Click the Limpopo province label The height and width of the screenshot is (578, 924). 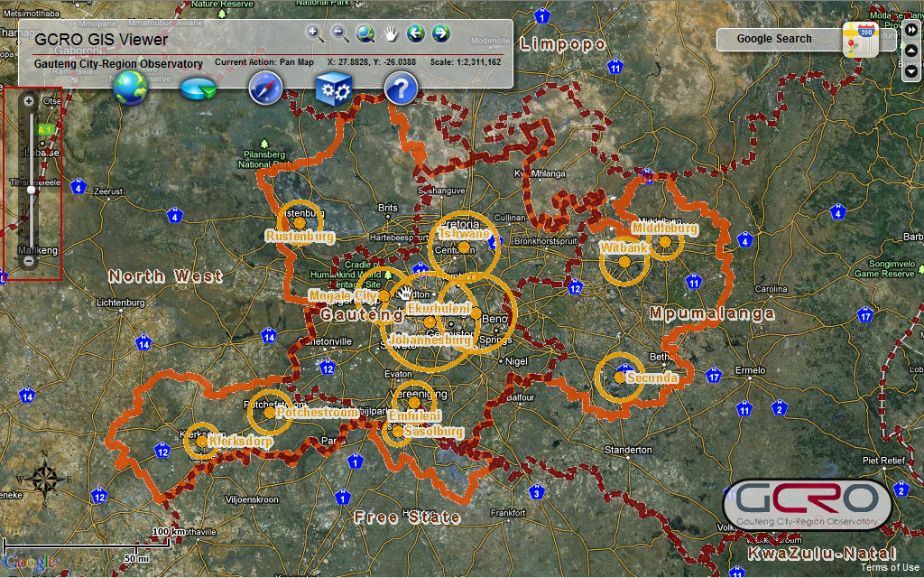[x=563, y=44]
